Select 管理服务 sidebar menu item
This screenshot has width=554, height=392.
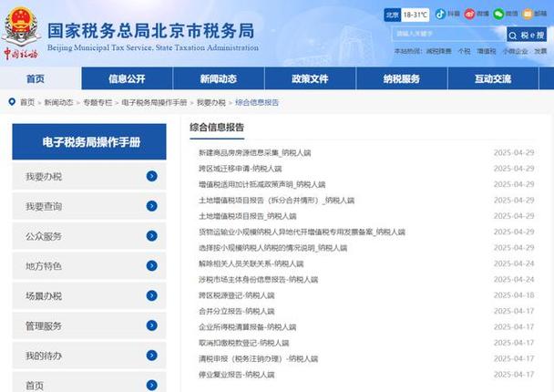89,325
